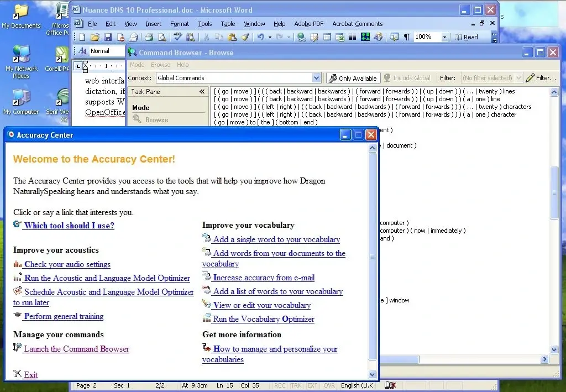Screen dimensions: 566x392
Task: Open the Undo history dropdown arrow
Action: pos(270,37)
